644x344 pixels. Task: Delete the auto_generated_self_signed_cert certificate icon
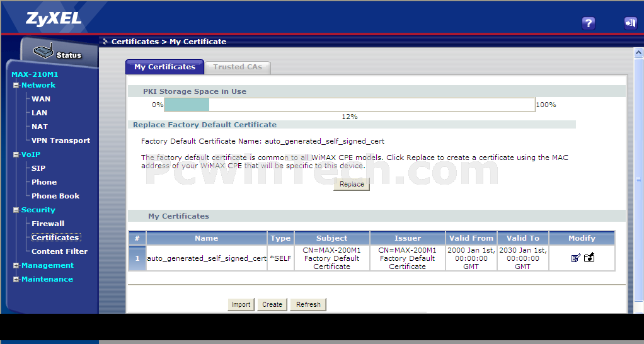click(x=589, y=258)
